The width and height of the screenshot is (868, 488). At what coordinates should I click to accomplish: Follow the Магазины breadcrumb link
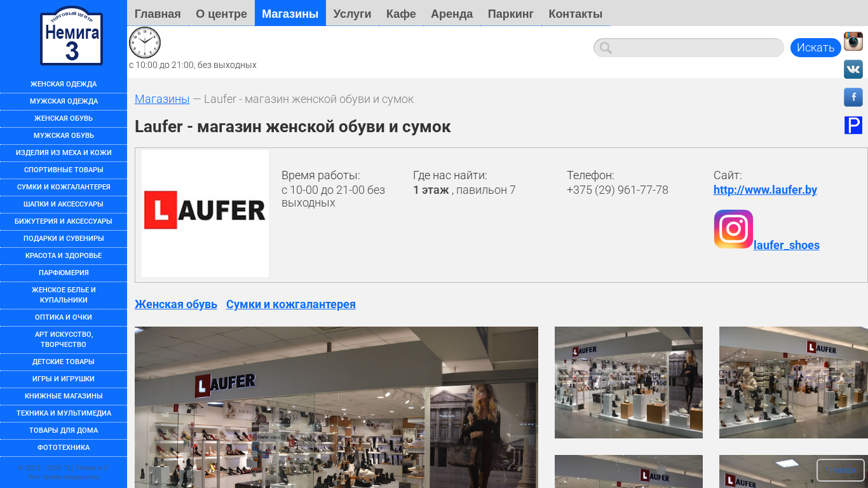(162, 99)
